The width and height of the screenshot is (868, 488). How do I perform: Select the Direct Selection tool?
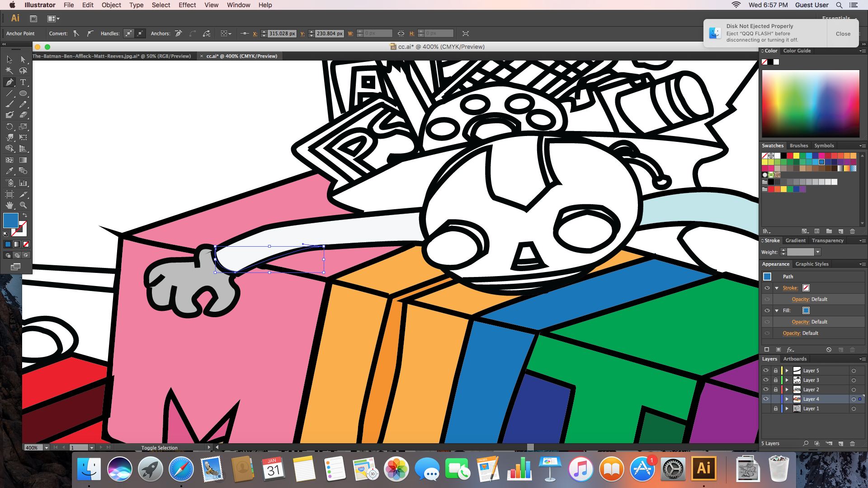23,60
